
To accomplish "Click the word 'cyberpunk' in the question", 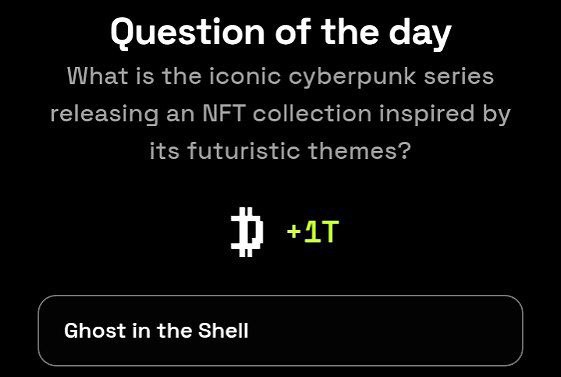I will pyautogui.click(x=352, y=78).
